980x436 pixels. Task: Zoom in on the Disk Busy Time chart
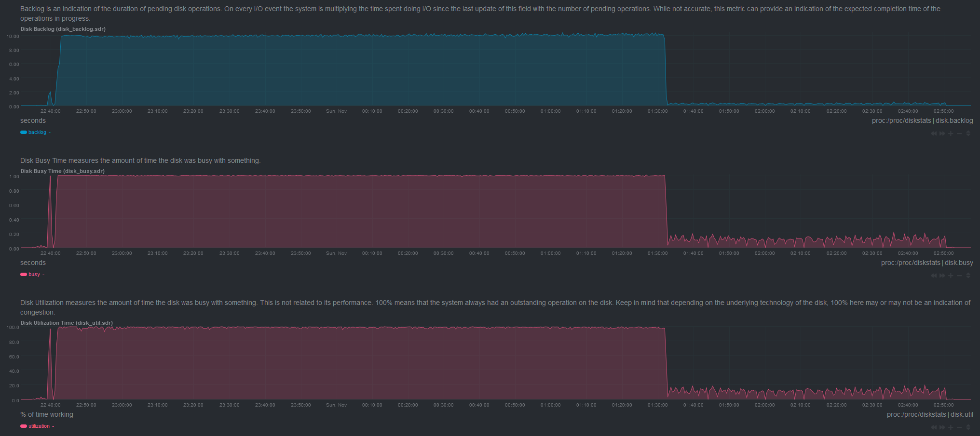951,276
